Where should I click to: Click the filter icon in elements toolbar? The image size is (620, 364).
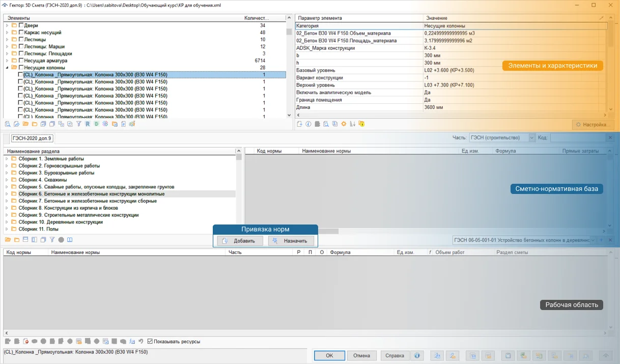coord(79,124)
